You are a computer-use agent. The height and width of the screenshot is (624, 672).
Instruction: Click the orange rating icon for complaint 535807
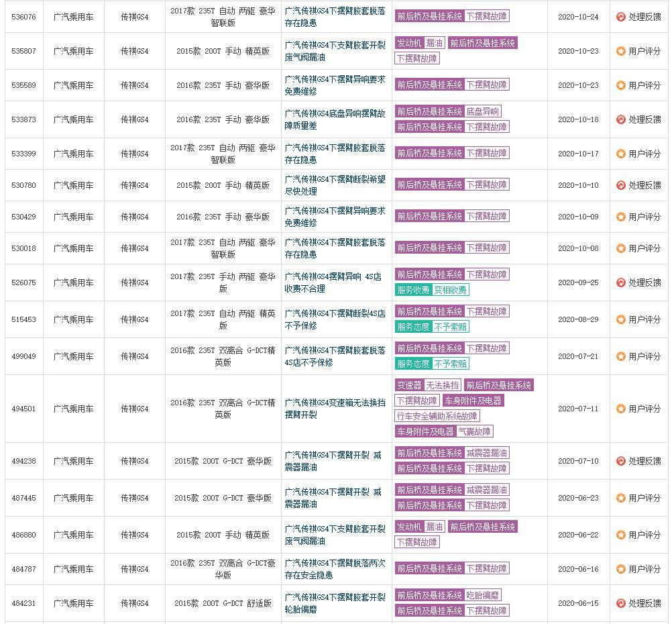point(620,51)
